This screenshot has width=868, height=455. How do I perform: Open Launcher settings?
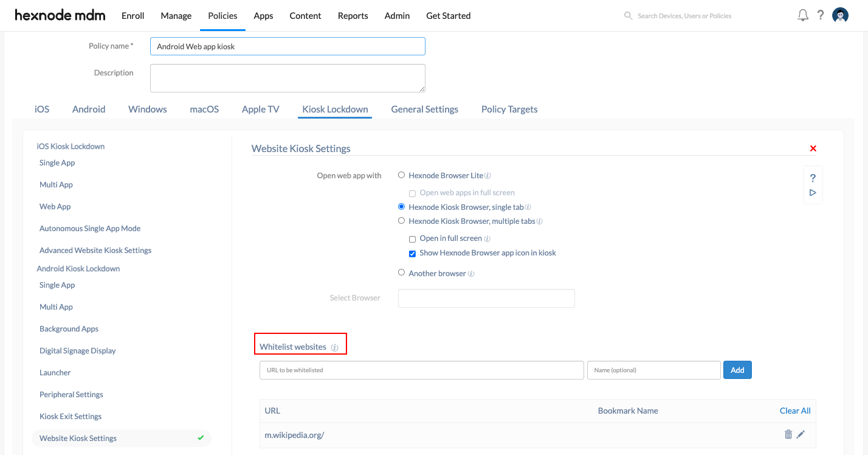[x=55, y=373]
